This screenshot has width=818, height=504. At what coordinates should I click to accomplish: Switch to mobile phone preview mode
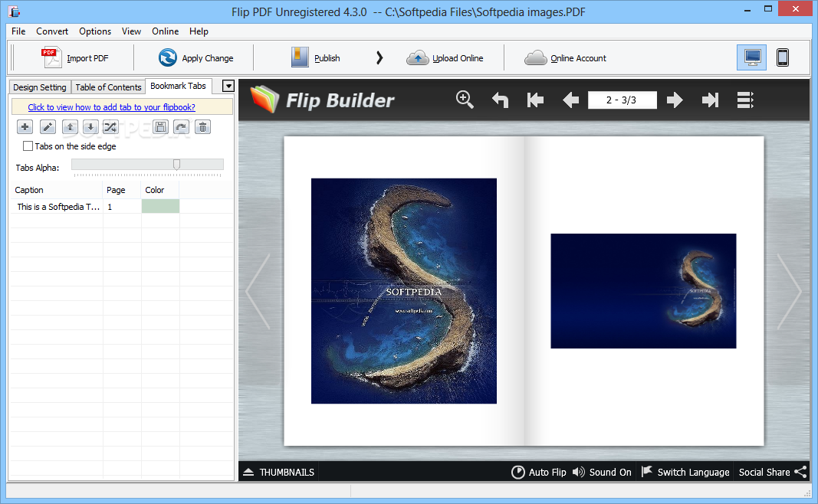point(782,57)
